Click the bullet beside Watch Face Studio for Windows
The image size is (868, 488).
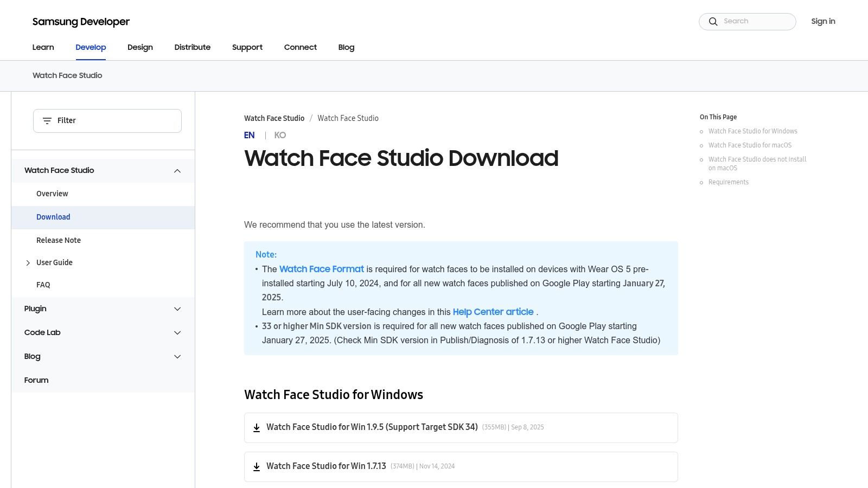click(x=702, y=131)
